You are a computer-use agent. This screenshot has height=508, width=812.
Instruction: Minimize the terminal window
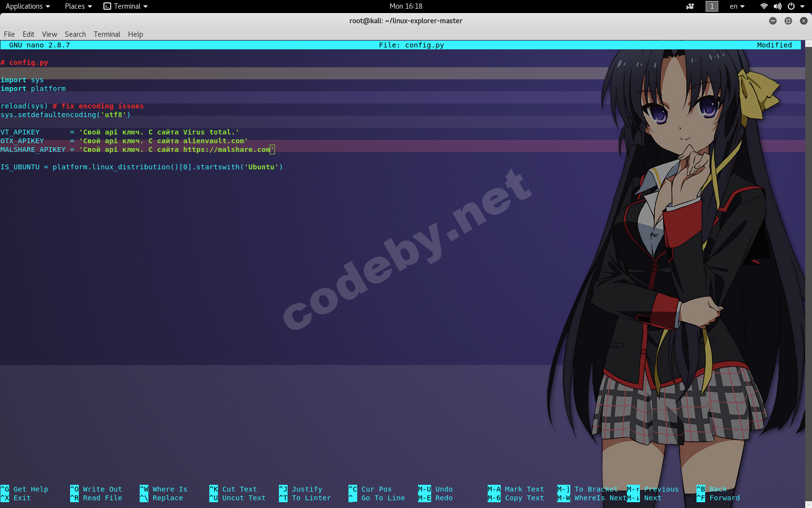[x=773, y=21]
